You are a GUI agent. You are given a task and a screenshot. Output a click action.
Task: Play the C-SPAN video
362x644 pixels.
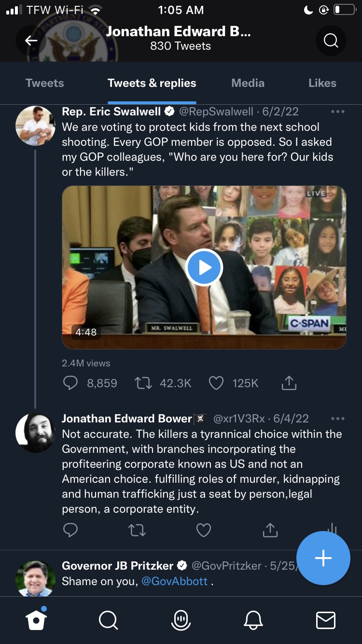tap(204, 267)
